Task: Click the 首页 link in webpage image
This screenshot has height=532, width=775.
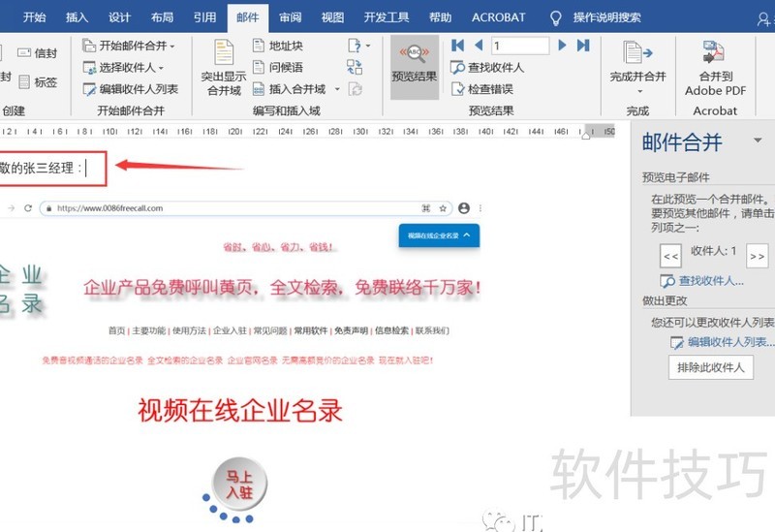Action: tap(116, 330)
